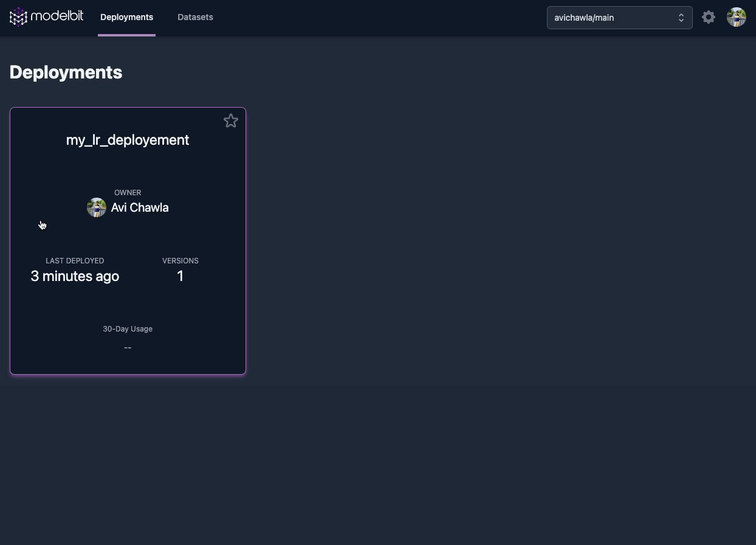756x545 pixels.
Task: Favorite the deployment using the star icon
Action: click(x=231, y=121)
